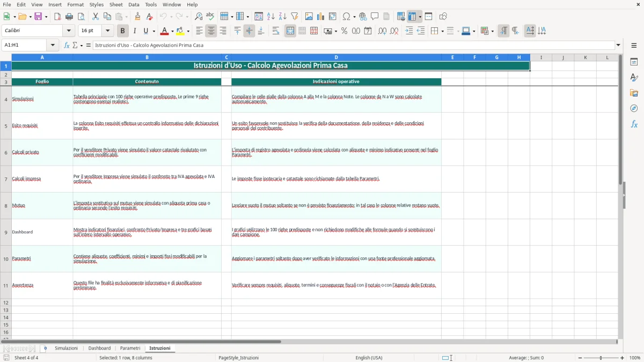Screen dimensions: 644x362
Task: Toggle Center Vertically alignment
Action: pos(249,31)
